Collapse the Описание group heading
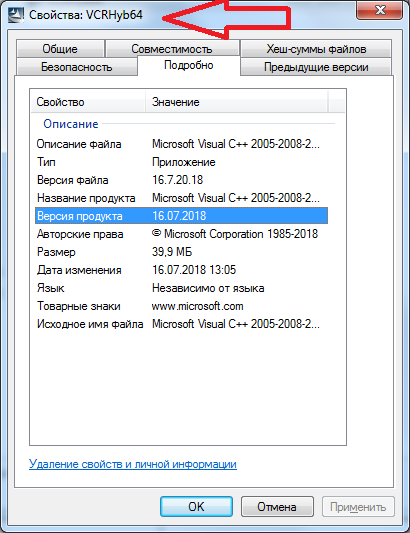Image resolution: width=410 pixels, height=533 pixels. 71,124
